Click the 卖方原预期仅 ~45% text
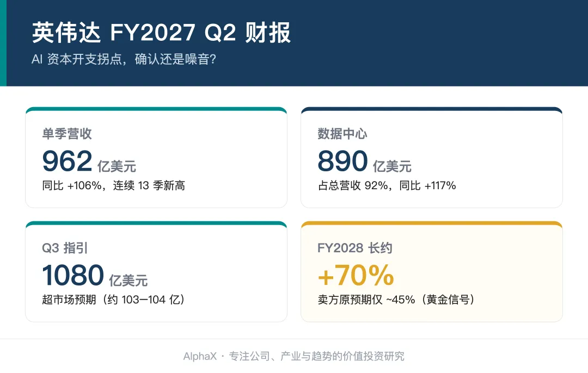The image size is (588, 373). click(x=396, y=300)
